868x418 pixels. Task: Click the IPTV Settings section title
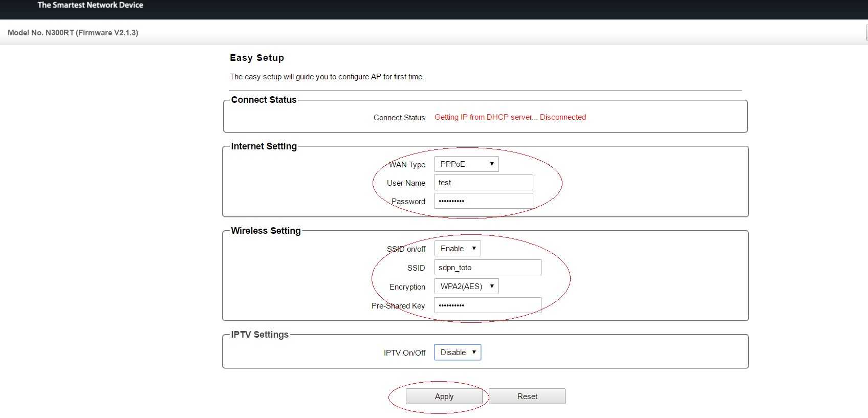coord(259,335)
